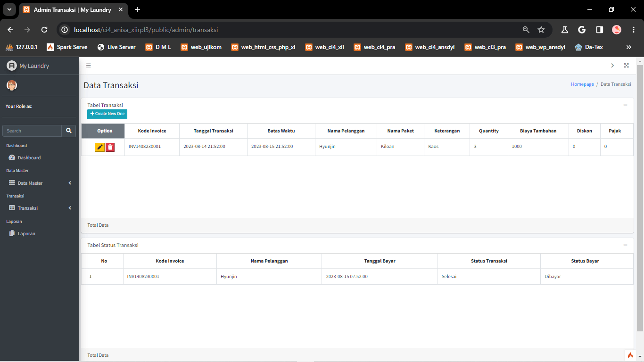Click the Option column header
644x362 pixels.
click(103, 131)
